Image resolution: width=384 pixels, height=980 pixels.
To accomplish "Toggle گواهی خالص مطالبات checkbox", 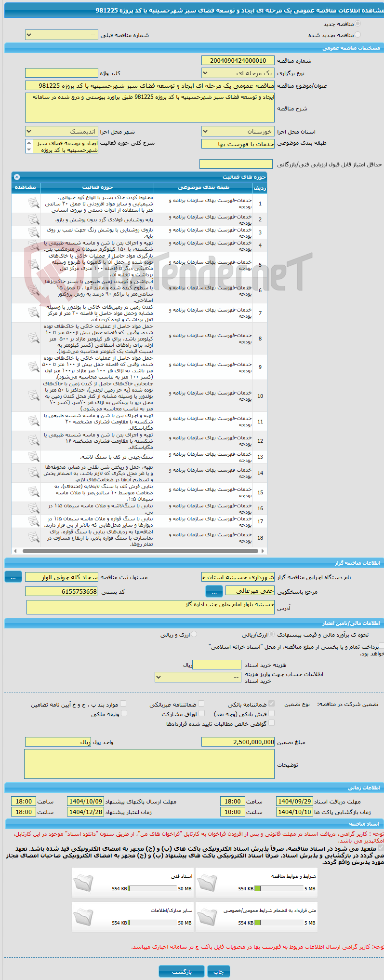I will coord(271,723).
